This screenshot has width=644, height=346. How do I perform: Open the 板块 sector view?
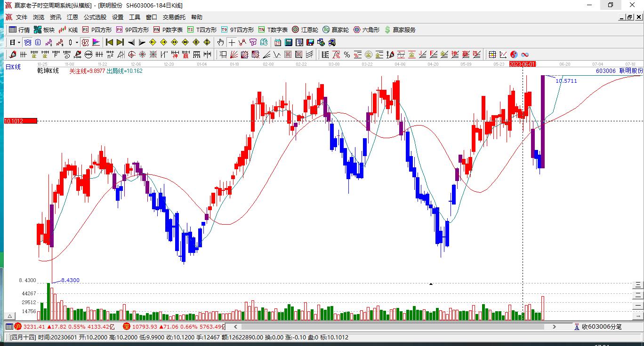click(44, 30)
